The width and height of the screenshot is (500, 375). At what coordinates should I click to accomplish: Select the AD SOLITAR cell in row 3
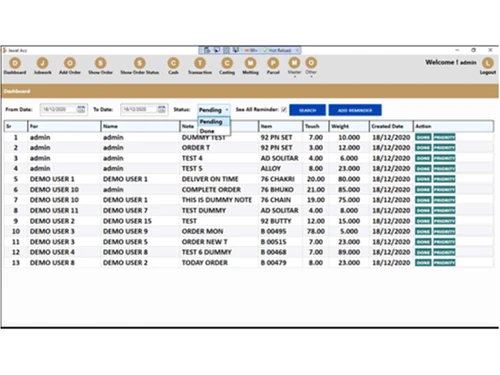(x=279, y=158)
